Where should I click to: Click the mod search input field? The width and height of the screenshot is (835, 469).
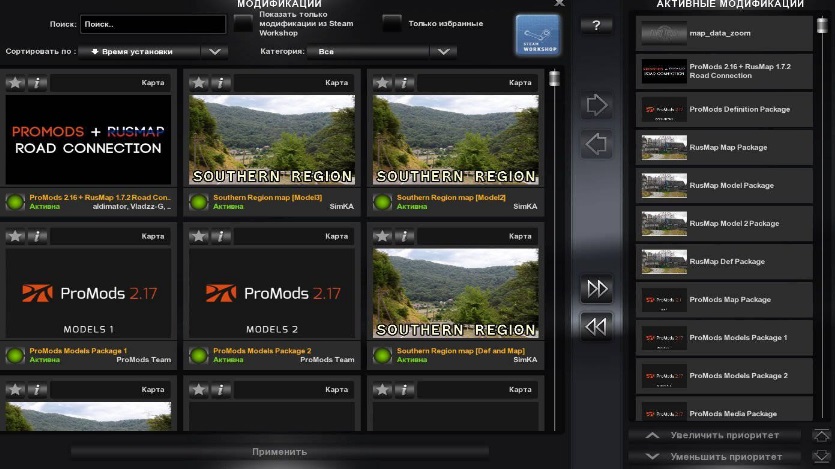(153, 24)
